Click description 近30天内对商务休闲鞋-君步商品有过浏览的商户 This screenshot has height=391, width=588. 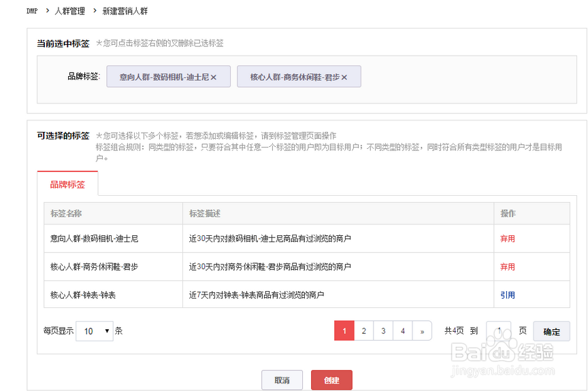pyautogui.click(x=270, y=267)
